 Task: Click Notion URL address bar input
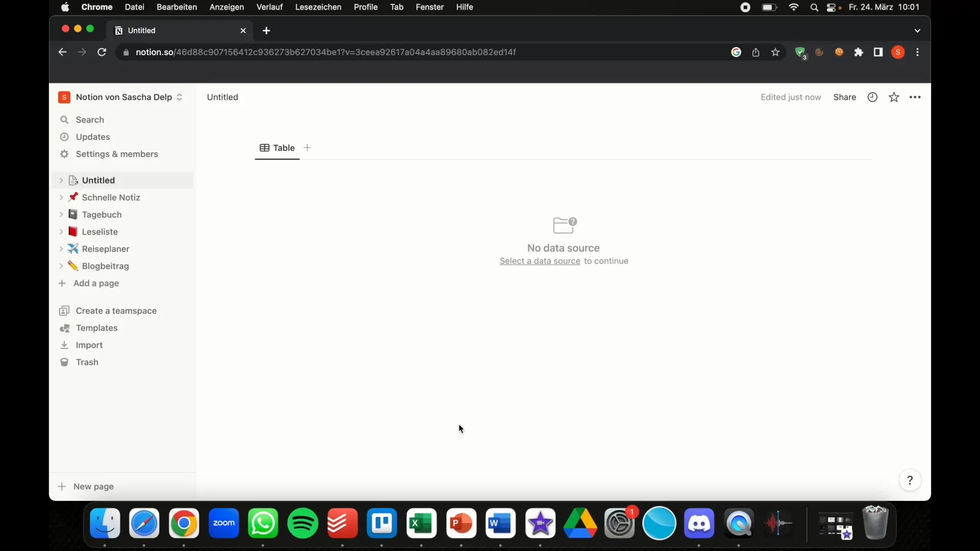(x=325, y=52)
